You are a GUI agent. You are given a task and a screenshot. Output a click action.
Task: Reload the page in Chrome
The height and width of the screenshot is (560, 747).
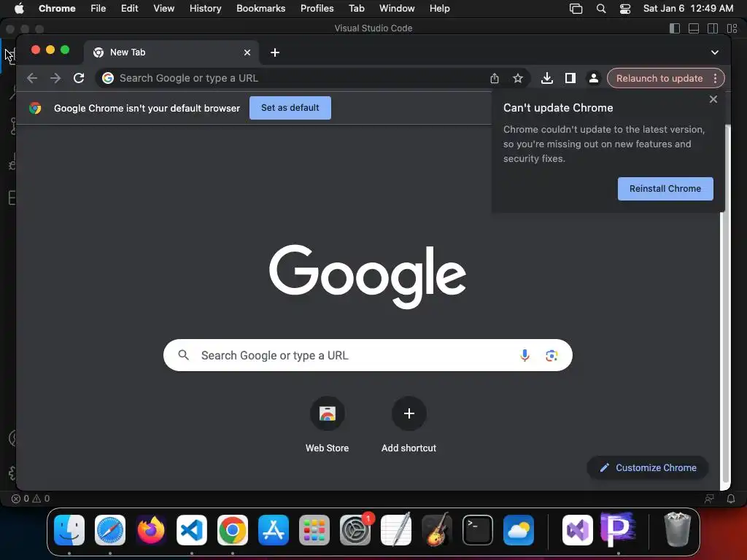click(x=79, y=78)
